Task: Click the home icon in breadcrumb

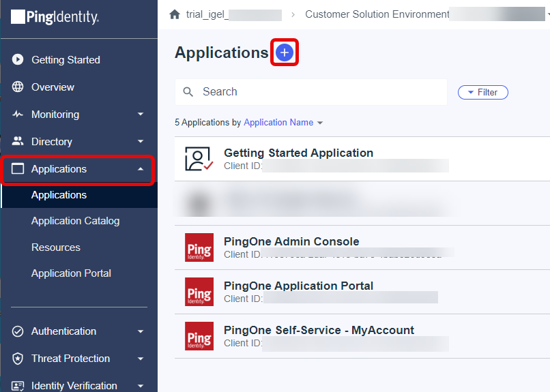Action: pos(175,14)
